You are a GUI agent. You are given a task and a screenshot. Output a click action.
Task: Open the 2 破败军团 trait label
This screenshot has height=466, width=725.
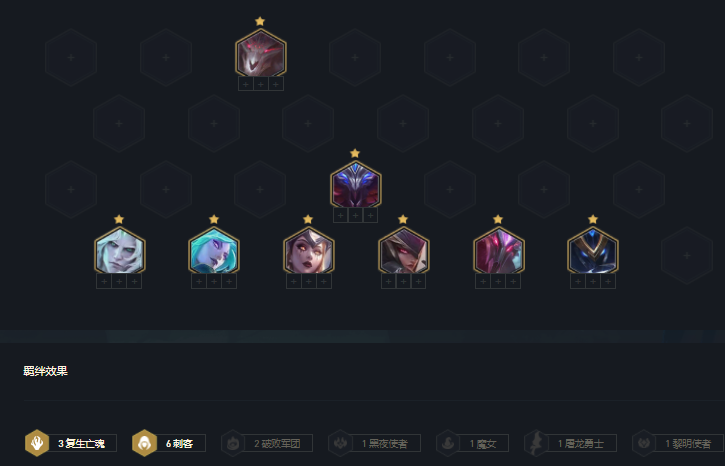(277, 443)
